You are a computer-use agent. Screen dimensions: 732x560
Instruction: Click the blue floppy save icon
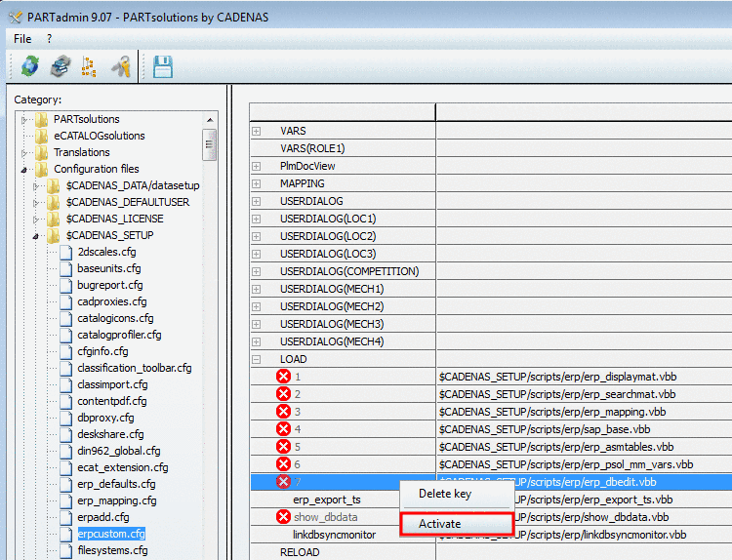163,66
